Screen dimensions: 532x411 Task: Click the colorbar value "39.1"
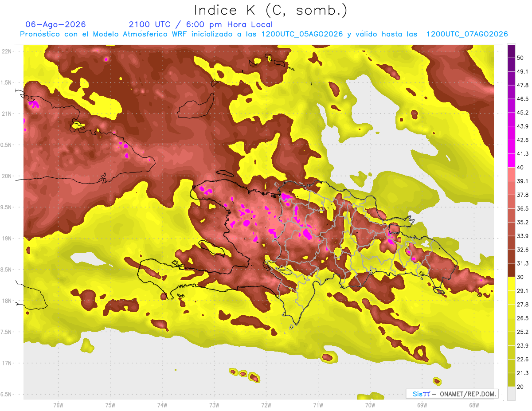point(523,181)
